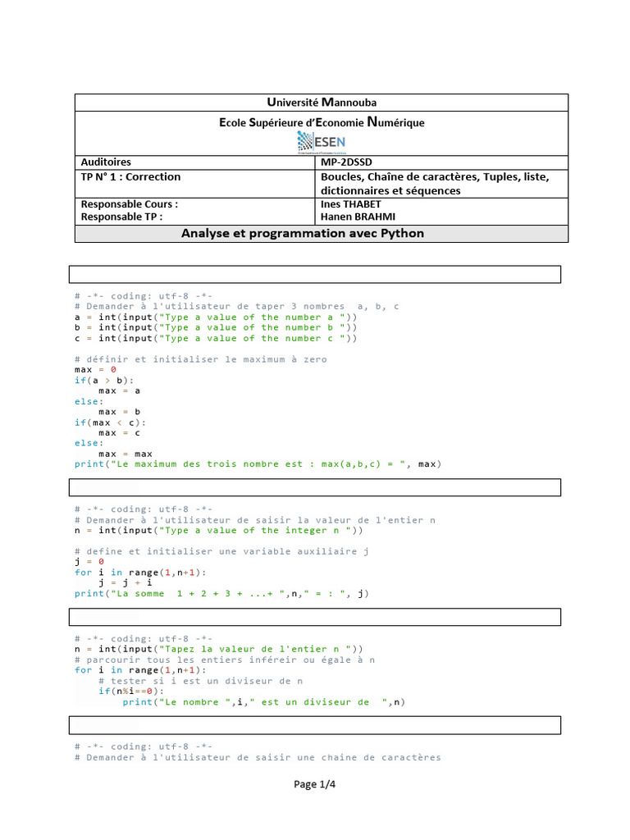The image size is (630, 840).
Task: Click the name 'Ines THABET'
Action: (351, 204)
